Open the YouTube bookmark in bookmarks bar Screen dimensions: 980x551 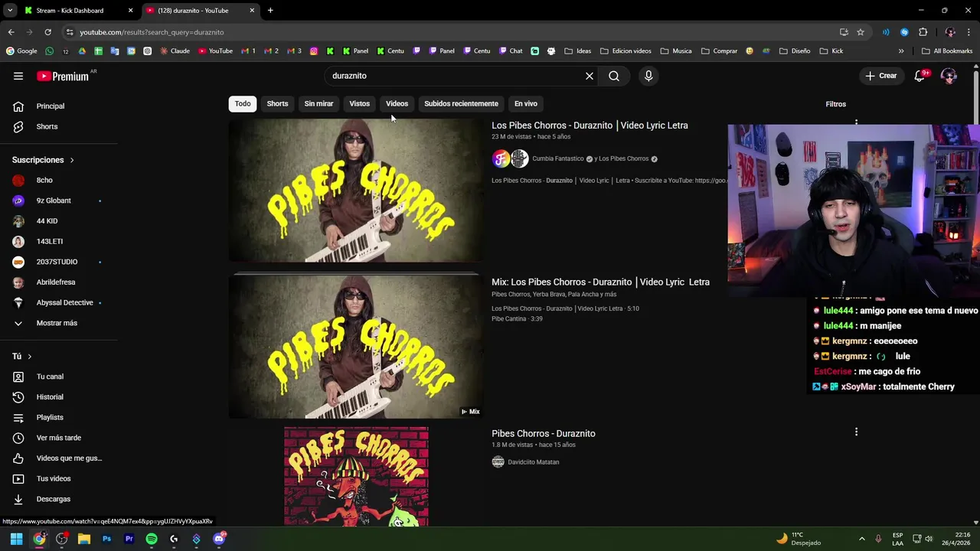[215, 51]
